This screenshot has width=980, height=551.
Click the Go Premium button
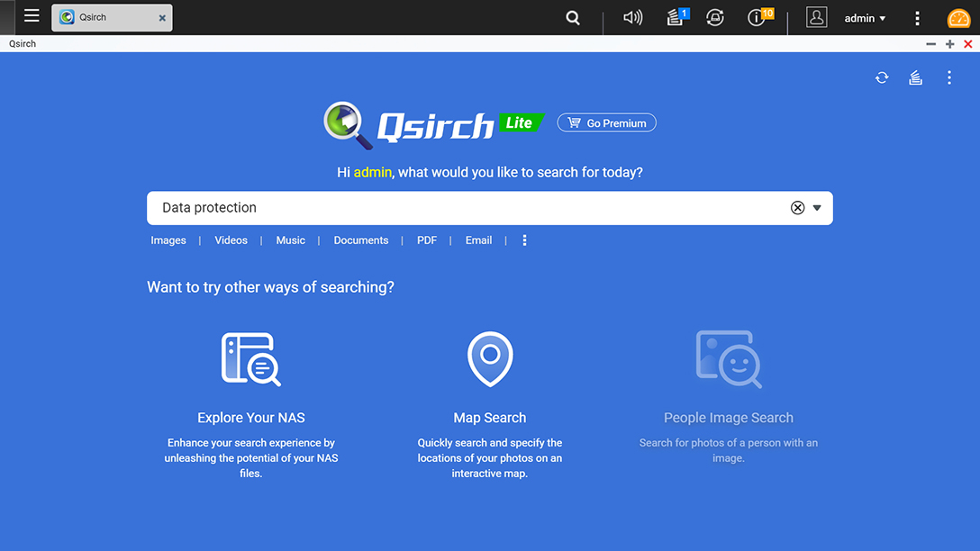pyautogui.click(x=607, y=122)
